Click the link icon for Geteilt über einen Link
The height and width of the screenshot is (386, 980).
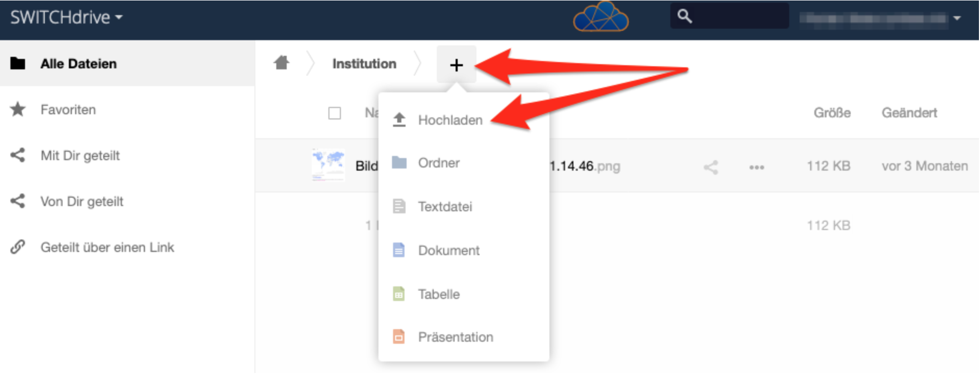coord(18,247)
